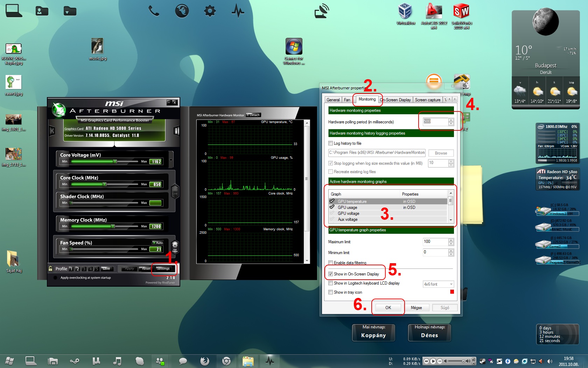This screenshot has width=588, height=368.
Task: Open the On-Screen Display tab
Action: click(x=395, y=100)
